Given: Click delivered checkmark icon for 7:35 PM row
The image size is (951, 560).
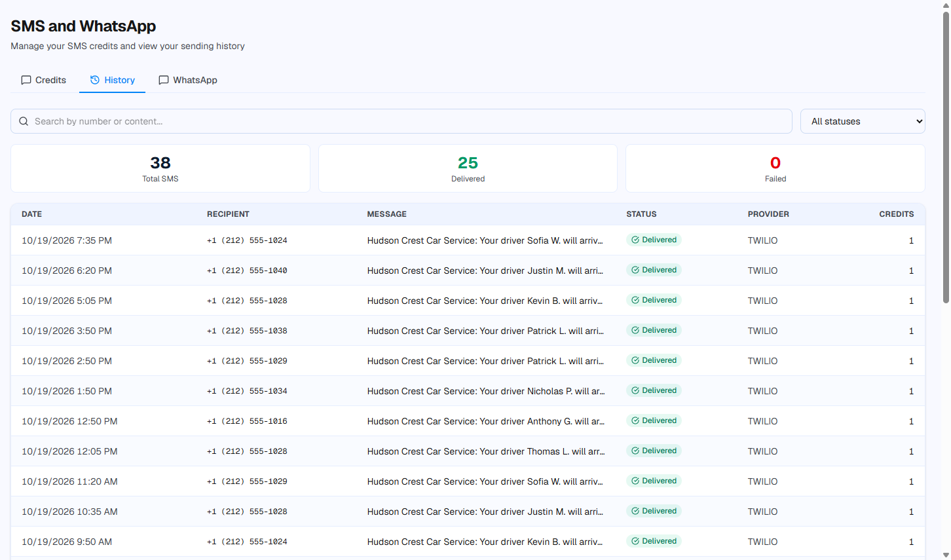Looking at the screenshot, I should [635, 240].
